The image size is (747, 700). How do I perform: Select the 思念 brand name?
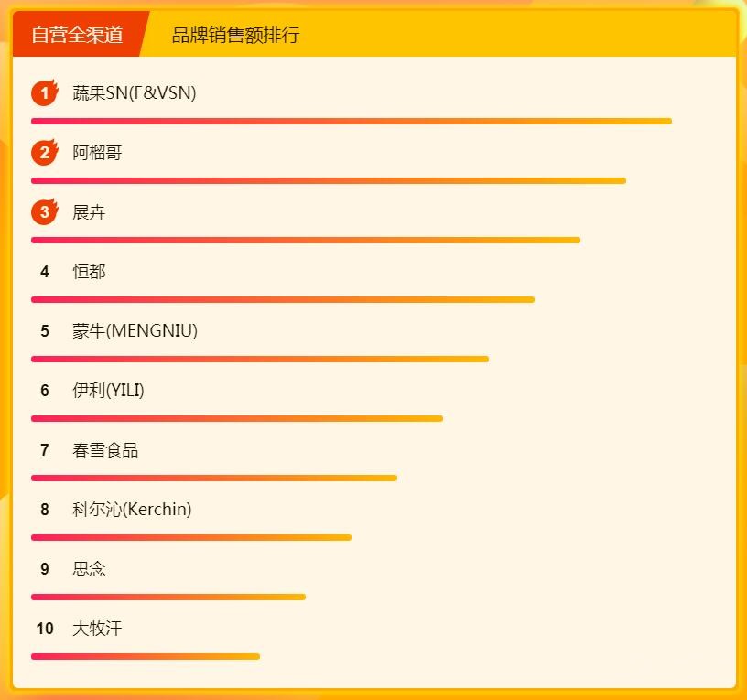(x=89, y=569)
